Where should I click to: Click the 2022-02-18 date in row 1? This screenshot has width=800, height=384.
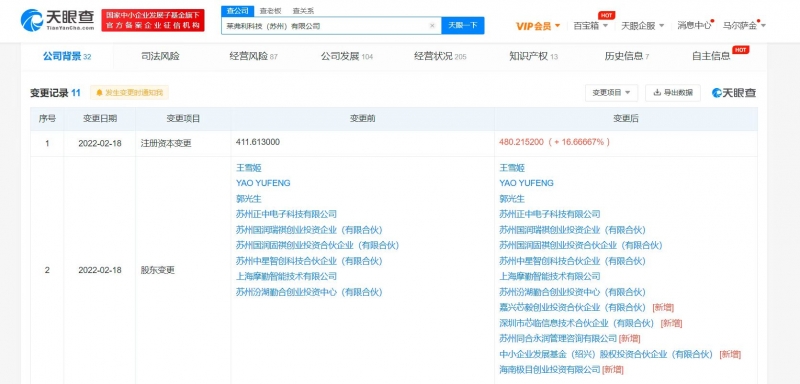100,144
